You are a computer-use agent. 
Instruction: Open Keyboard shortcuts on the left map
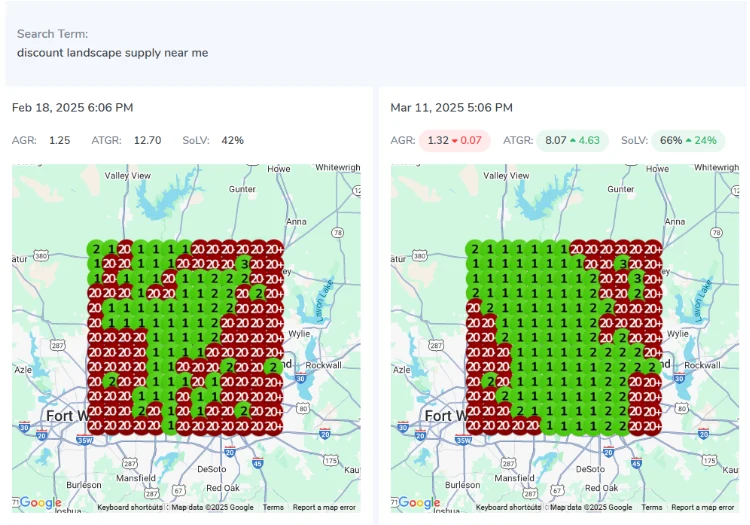tap(131, 508)
